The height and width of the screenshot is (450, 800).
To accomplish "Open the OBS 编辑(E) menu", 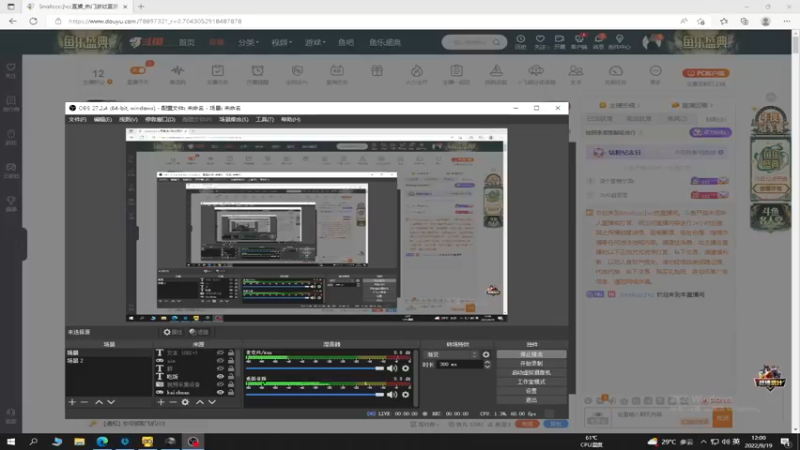I will click(x=103, y=119).
